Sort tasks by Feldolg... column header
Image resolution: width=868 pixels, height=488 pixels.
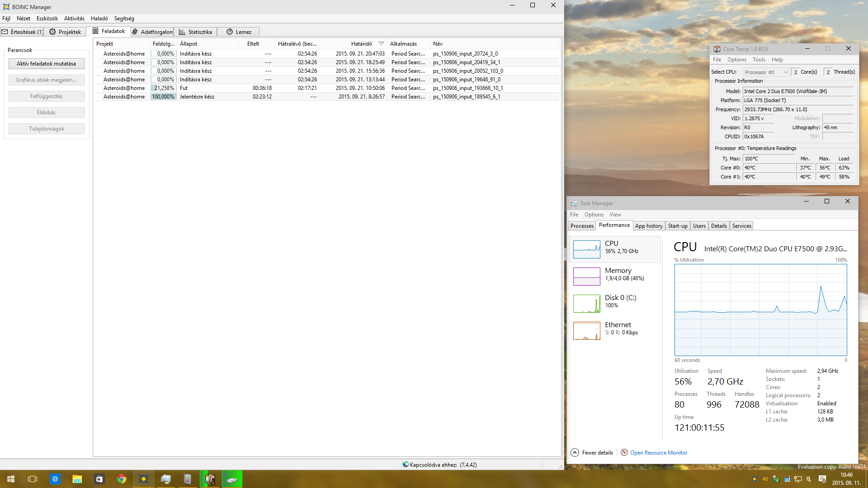point(163,44)
